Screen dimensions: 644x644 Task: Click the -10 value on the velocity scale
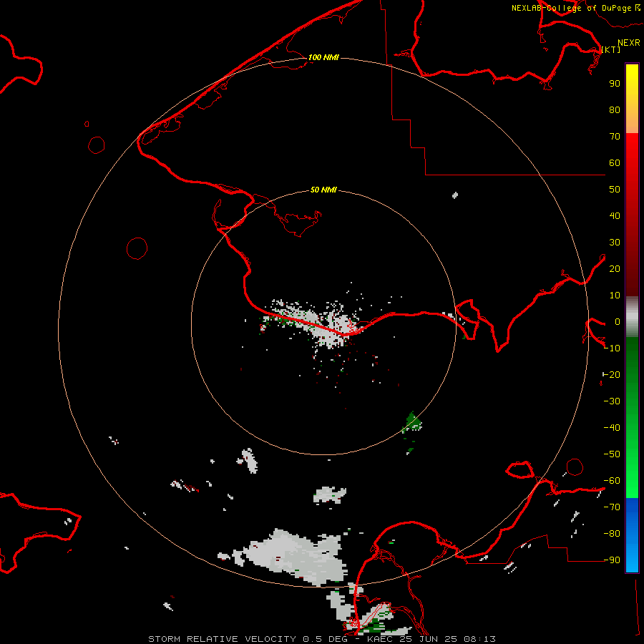pyautogui.click(x=612, y=348)
